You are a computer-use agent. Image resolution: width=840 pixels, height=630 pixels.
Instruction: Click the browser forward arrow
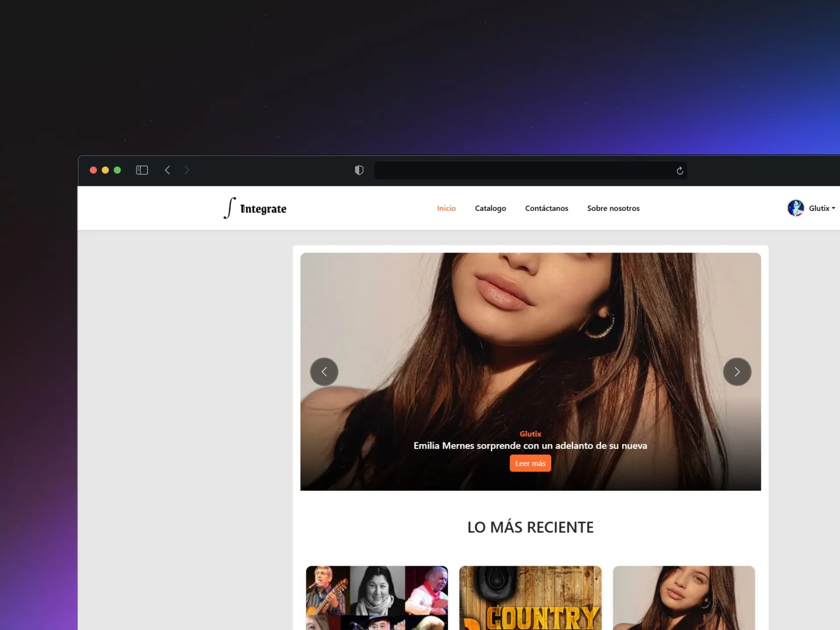(x=187, y=170)
